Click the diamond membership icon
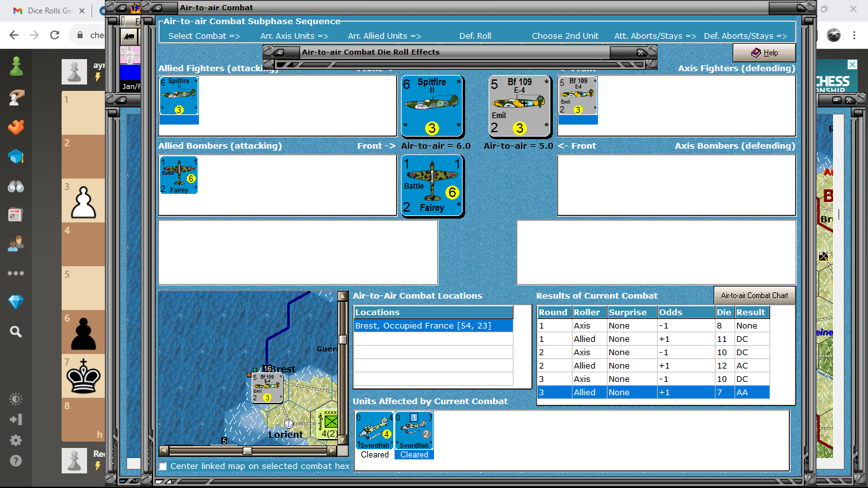Viewport: 868px width, 488px height. coord(16,302)
